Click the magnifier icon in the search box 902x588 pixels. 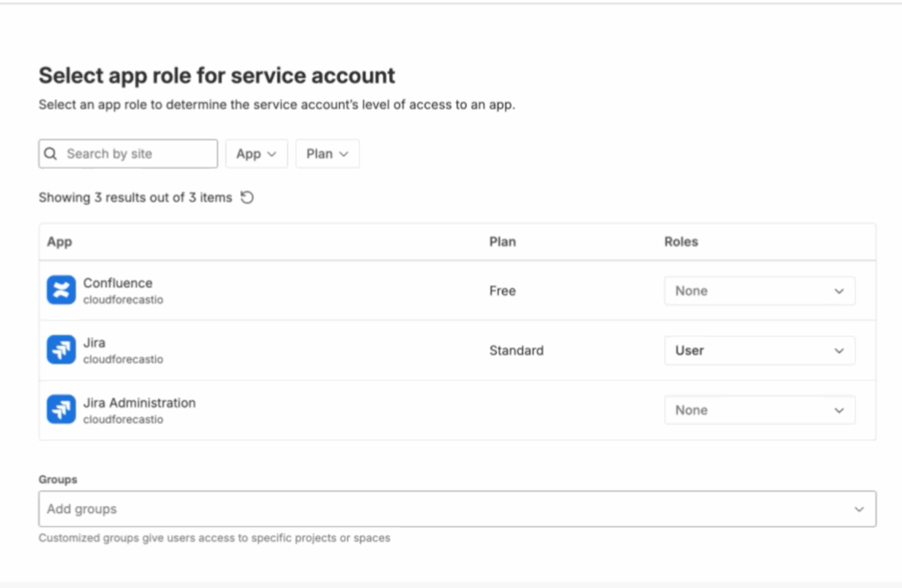[51, 154]
